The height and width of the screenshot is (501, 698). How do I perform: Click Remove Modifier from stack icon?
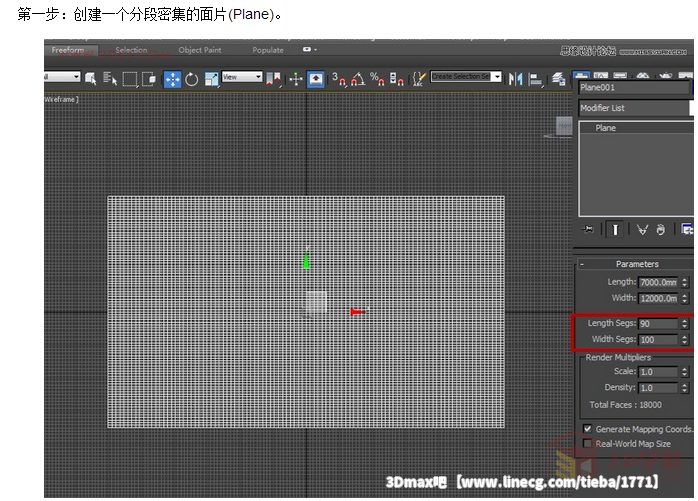coord(661,229)
